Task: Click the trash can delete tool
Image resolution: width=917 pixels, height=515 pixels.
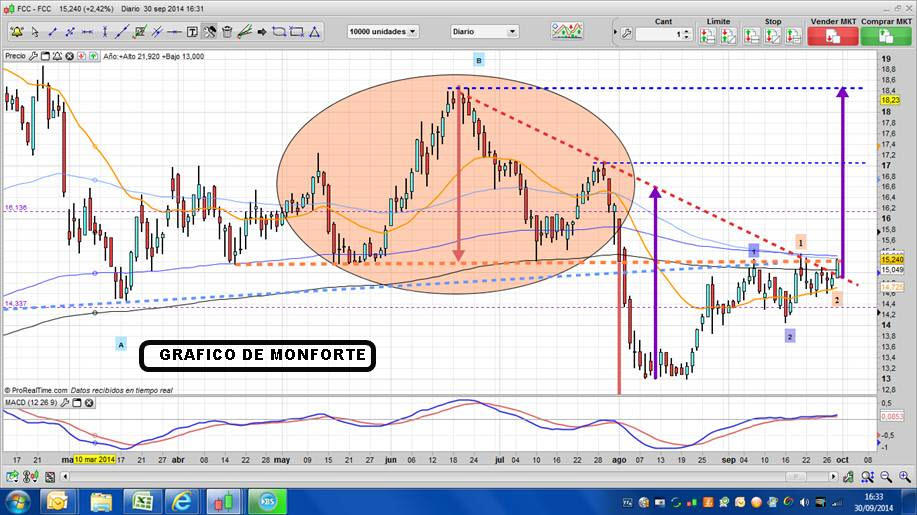Action: 227,32
